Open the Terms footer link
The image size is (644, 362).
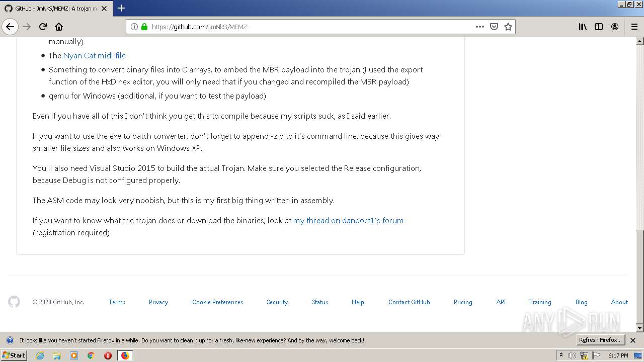click(117, 302)
